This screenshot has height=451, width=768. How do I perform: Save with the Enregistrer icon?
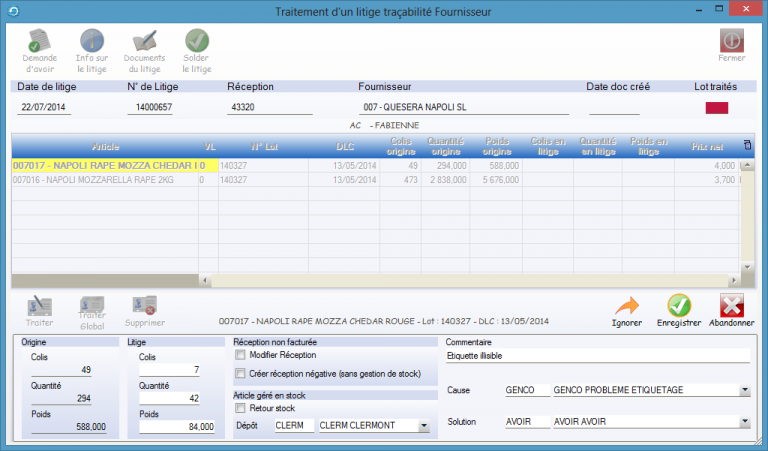point(679,304)
